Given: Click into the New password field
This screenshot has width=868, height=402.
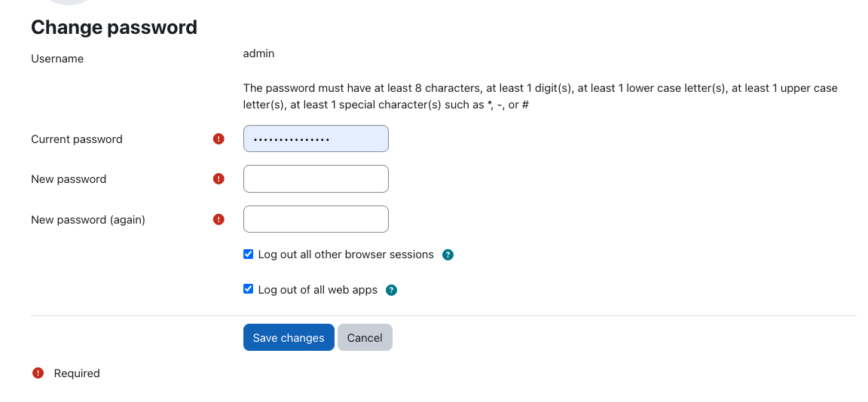Looking at the screenshot, I should point(316,178).
